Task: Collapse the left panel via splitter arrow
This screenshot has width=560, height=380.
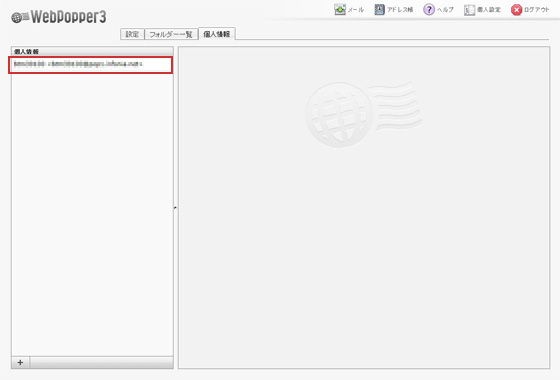Action: click(x=175, y=208)
